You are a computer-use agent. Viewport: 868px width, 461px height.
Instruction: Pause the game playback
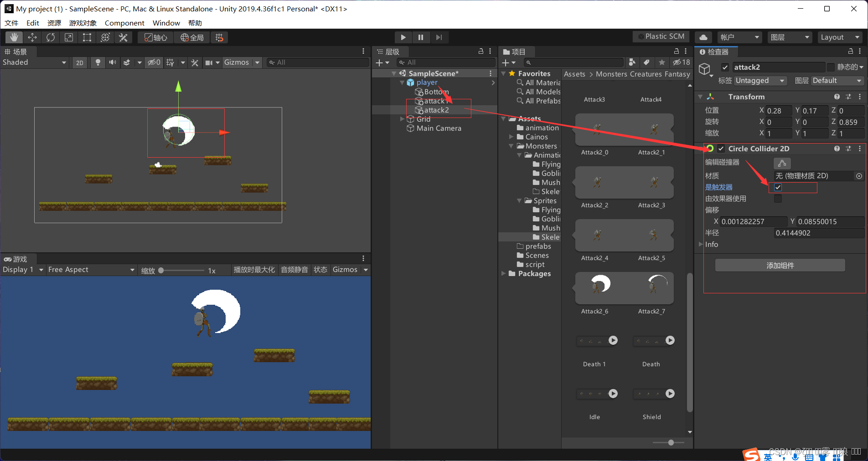click(x=421, y=37)
